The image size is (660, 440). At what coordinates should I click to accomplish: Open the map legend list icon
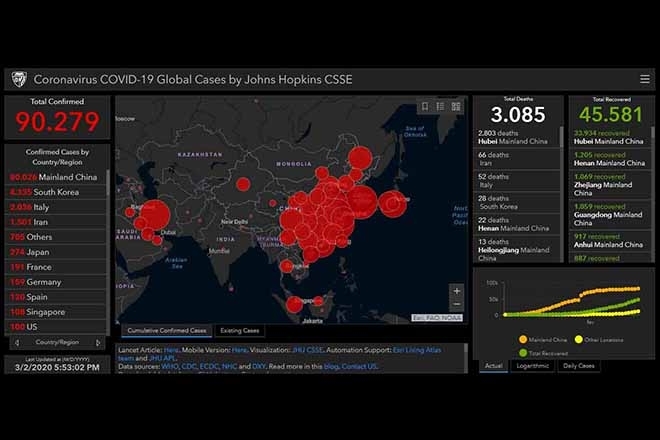[440, 106]
